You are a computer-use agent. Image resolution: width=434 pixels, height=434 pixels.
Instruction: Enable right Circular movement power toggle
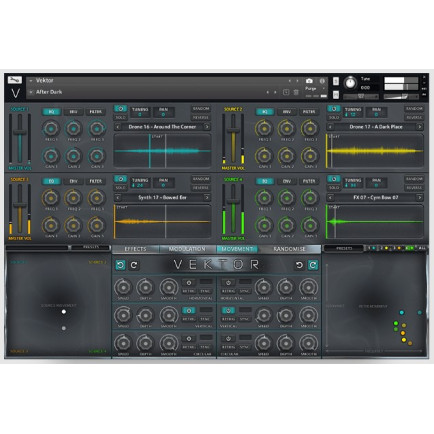coord(228,338)
